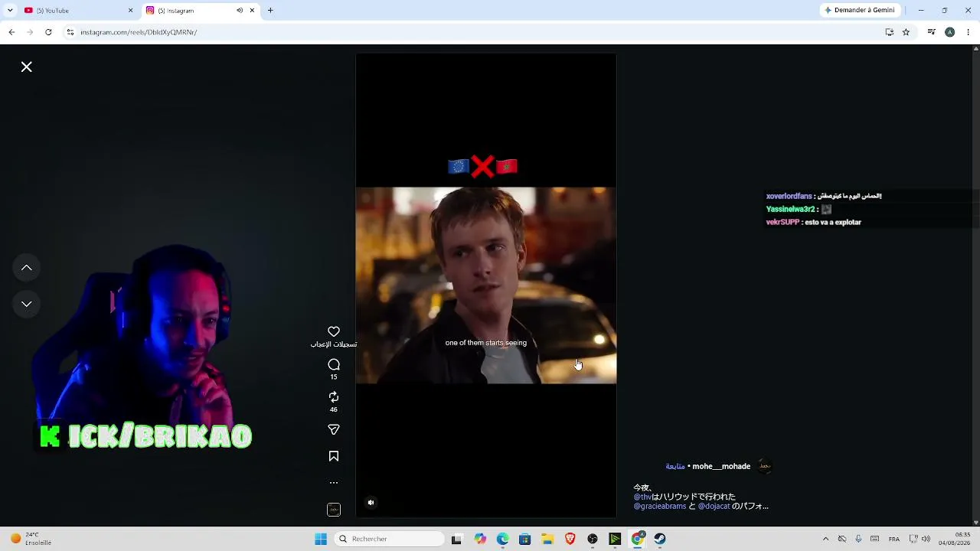This screenshot has width=980, height=551.
Task: Repost the reel using the repost icon
Action: [x=334, y=396]
